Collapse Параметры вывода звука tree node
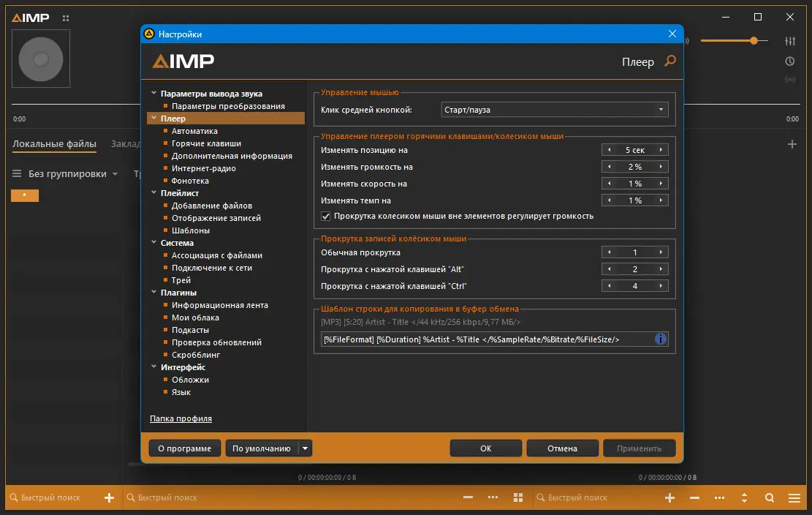 coord(153,93)
